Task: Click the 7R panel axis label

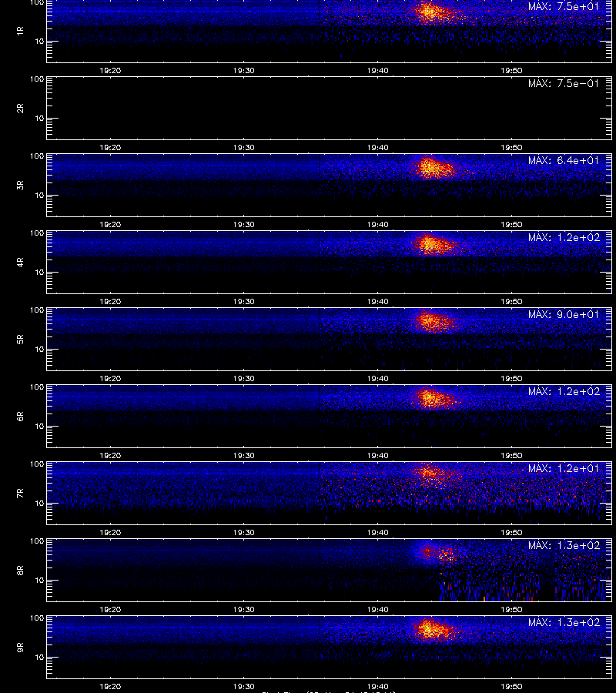Action: (20, 494)
